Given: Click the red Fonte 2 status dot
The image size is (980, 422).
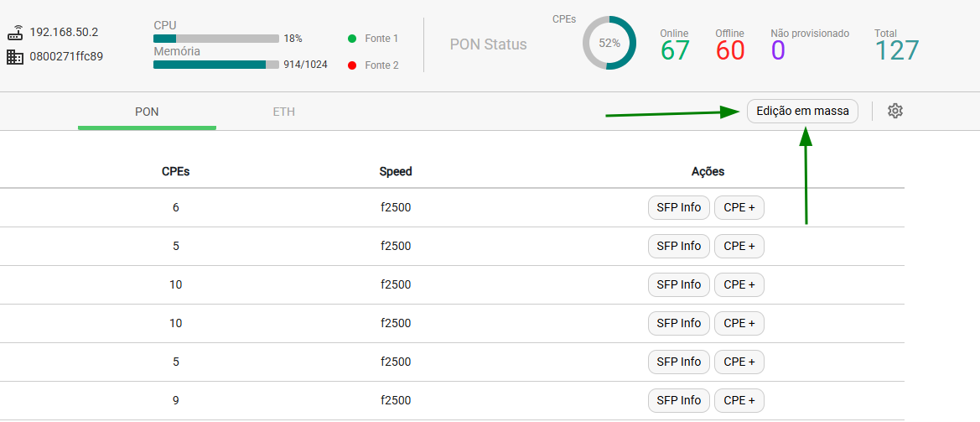Looking at the screenshot, I should coord(352,65).
